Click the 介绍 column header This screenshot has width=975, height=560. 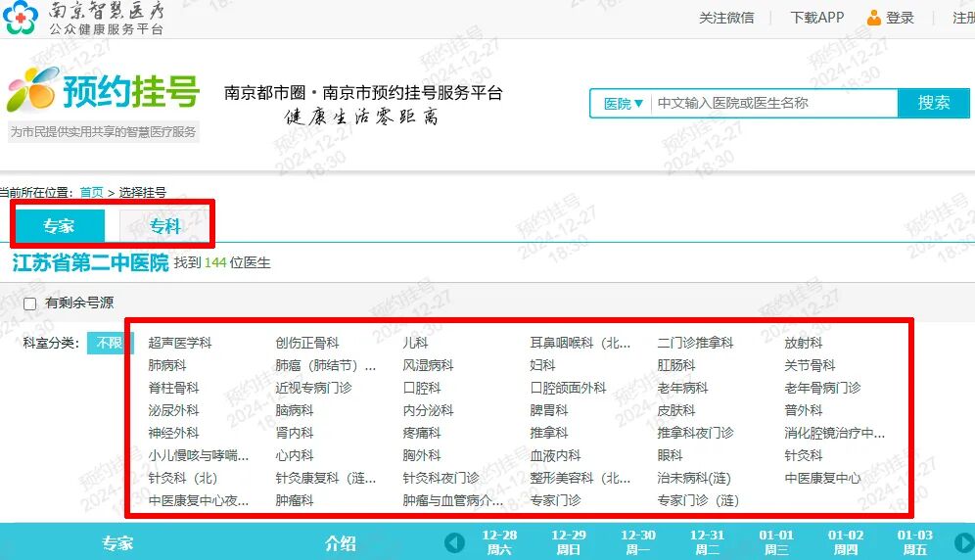[340, 543]
